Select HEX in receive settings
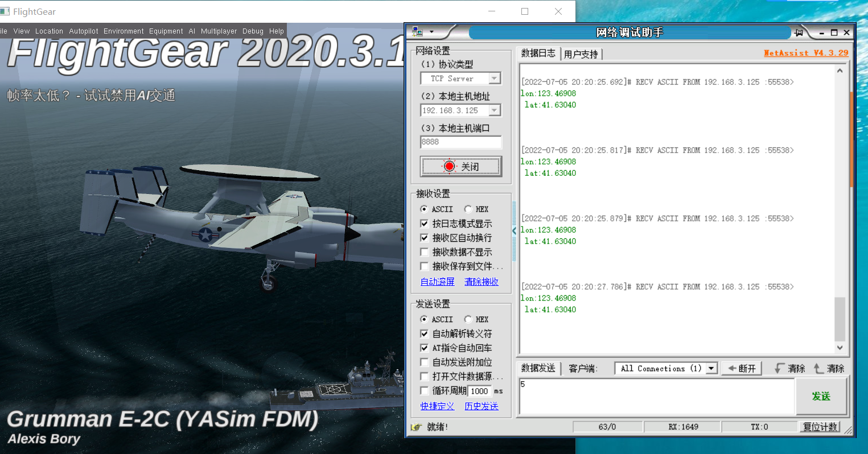The width and height of the screenshot is (868, 454). [468, 209]
